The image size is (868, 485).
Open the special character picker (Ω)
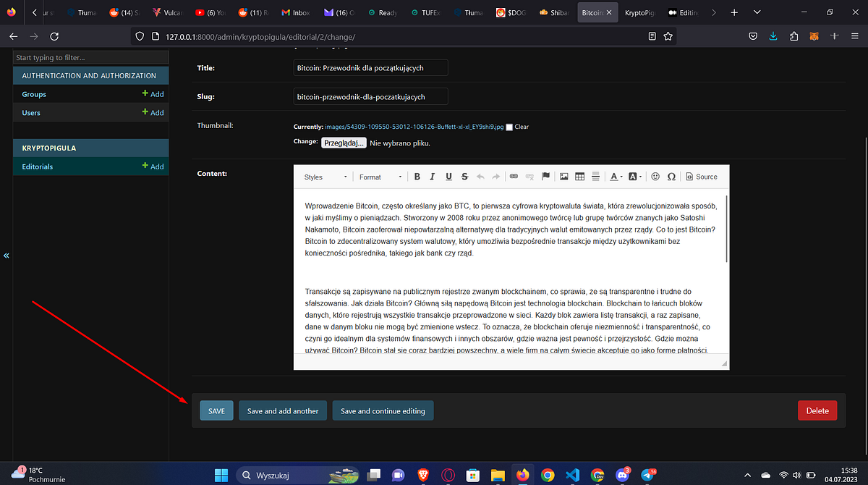tap(671, 176)
